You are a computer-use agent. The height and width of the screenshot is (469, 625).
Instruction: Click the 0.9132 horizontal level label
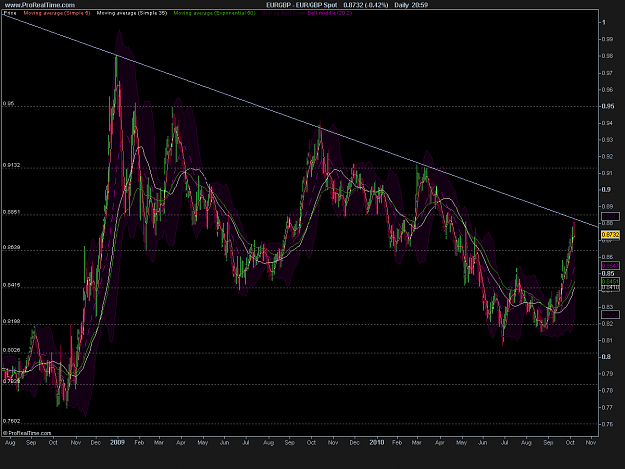tap(9, 165)
